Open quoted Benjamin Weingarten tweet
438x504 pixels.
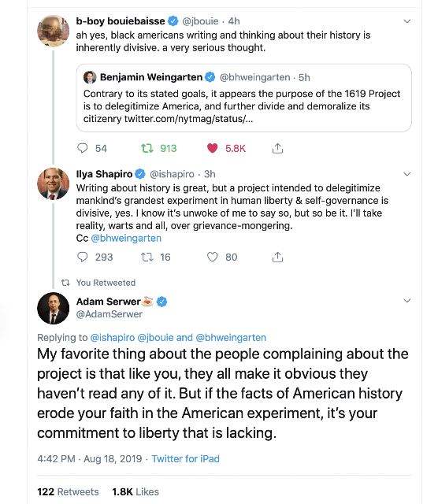tap(243, 98)
